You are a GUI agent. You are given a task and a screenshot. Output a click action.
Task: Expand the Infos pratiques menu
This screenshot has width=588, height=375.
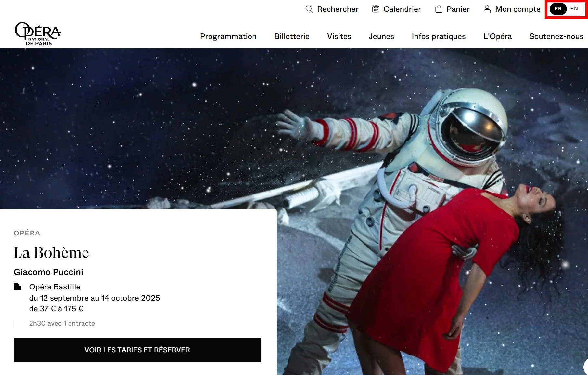(x=439, y=36)
